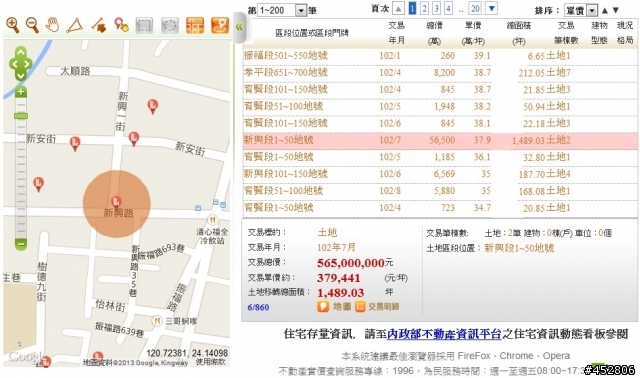Select page 1
640x378 pixels.
pos(412,9)
